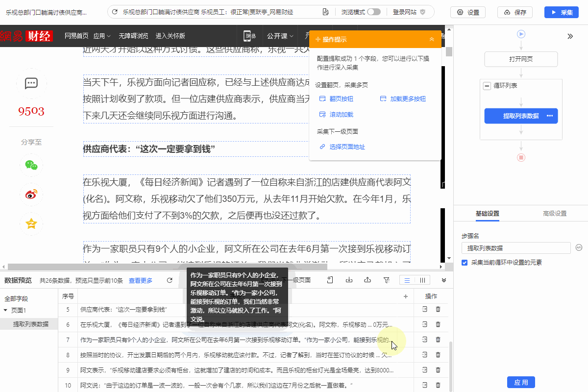The image size is (588, 392).
Task: Share via the QQ Zone star icon
Action: [31, 224]
